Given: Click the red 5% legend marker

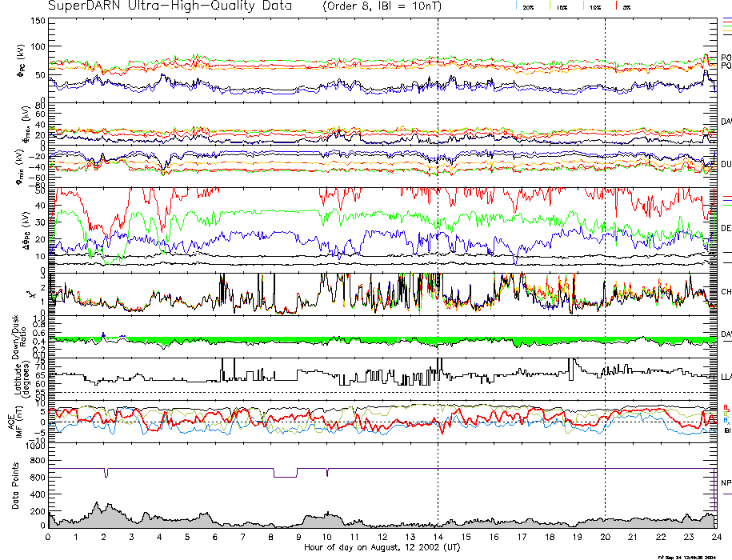Looking at the screenshot, I should click(x=614, y=6).
